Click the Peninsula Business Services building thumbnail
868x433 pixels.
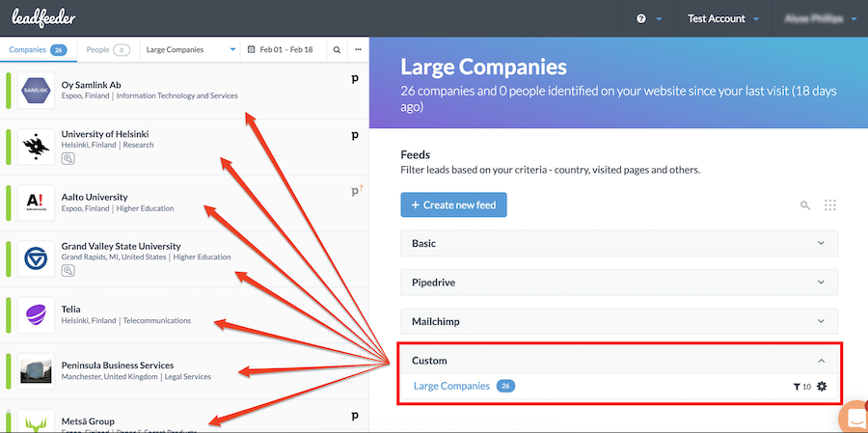tap(36, 371)
